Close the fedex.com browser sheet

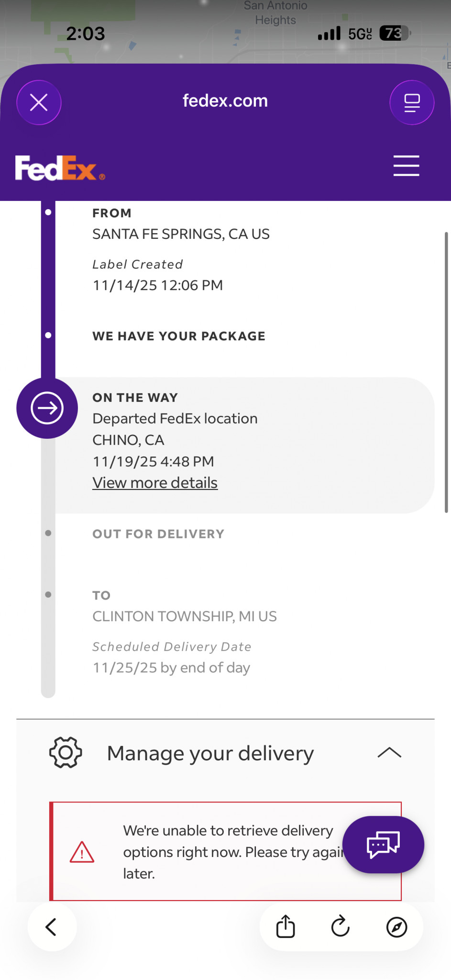coord(39,102)
